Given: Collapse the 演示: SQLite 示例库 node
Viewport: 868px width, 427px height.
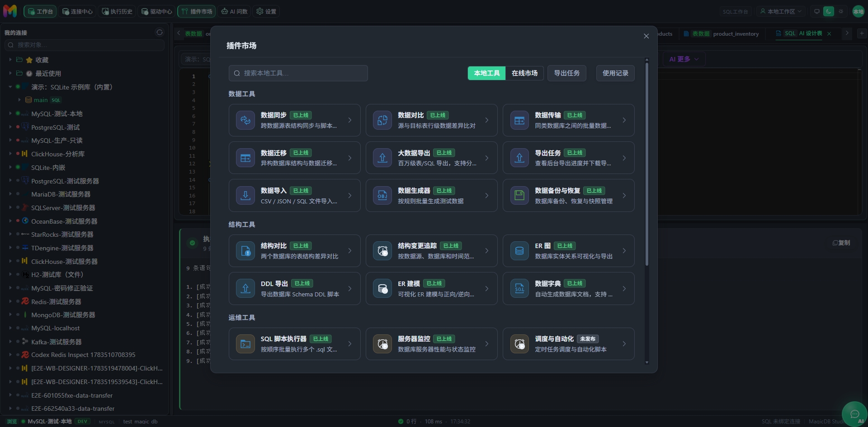Looking at the screenshot, I should 10,87.
